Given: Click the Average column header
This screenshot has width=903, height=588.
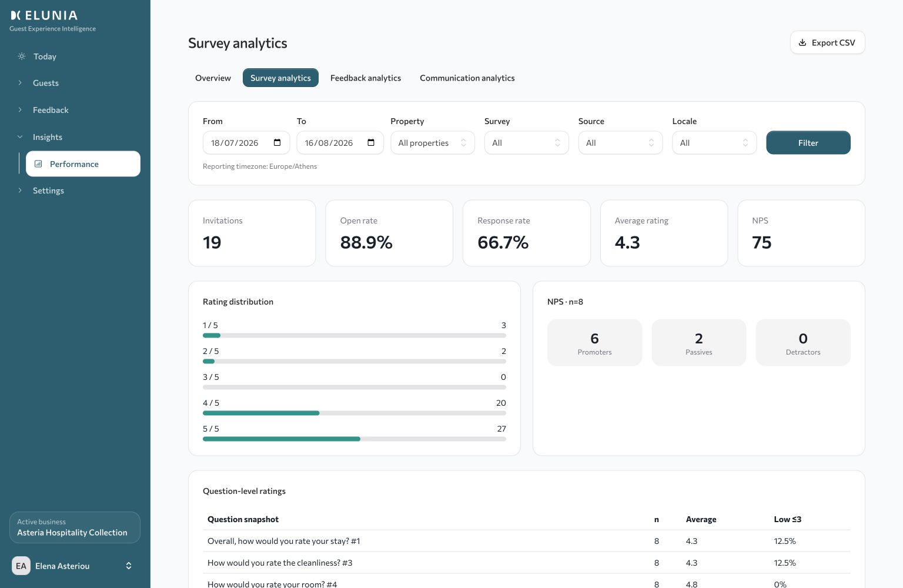Looking at the screenshot, I should point(701,519).
